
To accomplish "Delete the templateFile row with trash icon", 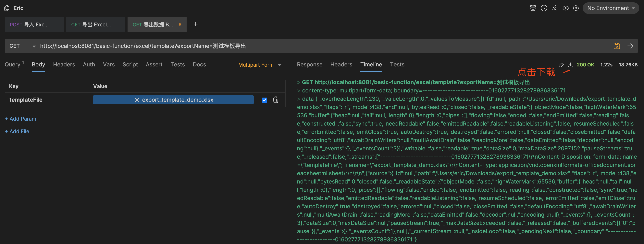I will coord(276,100).
